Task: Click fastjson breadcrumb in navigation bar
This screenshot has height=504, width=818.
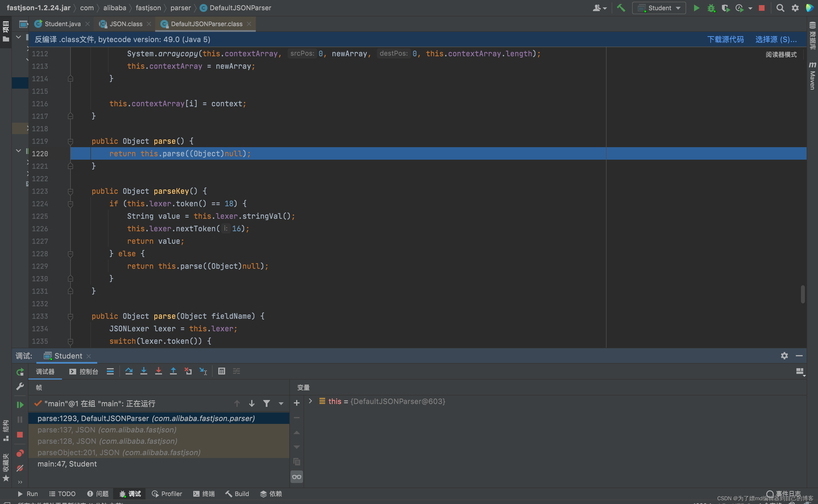Action: pyautogui.click(x=148, y=8)
